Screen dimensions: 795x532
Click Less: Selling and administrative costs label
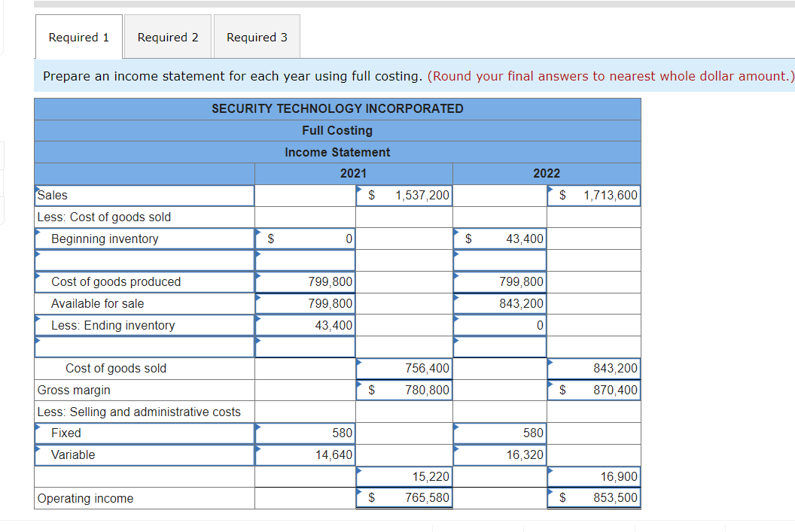[139, 412]
